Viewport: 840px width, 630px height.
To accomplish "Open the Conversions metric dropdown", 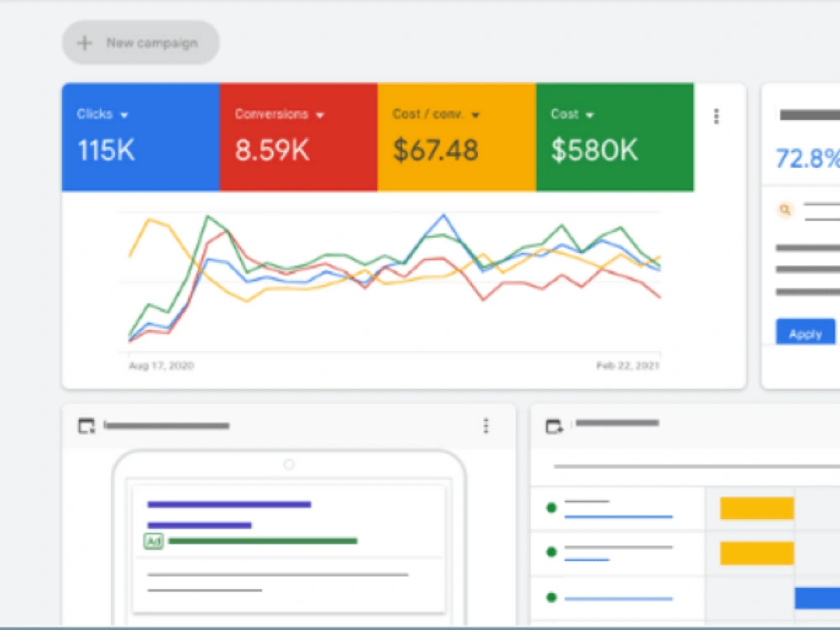I will [320, 115].
